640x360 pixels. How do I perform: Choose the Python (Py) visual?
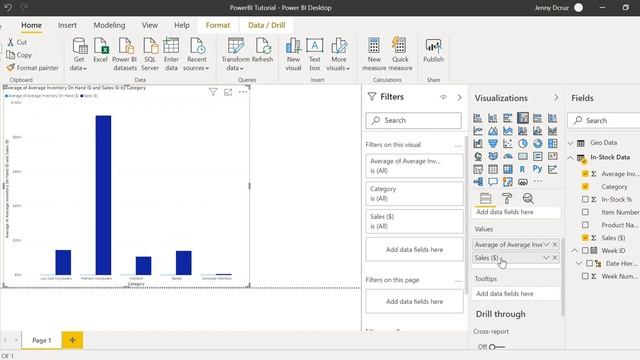click(538, 169)
